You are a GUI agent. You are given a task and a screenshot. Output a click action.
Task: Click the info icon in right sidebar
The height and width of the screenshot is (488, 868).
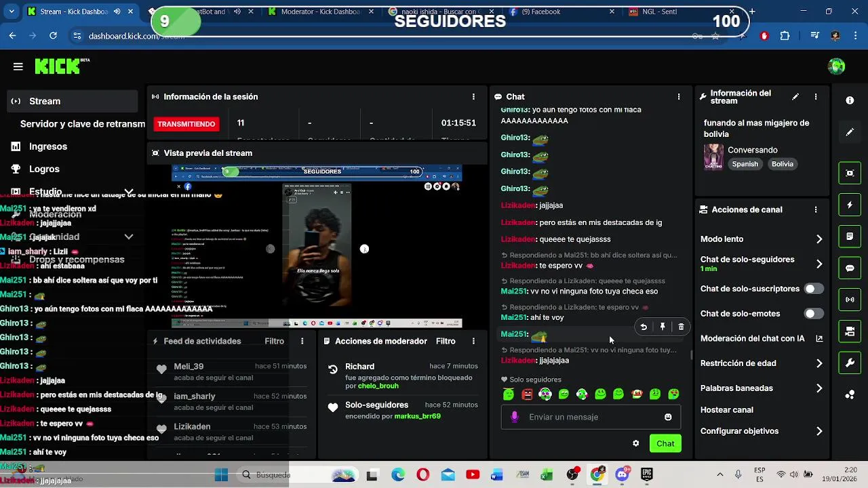850,100
